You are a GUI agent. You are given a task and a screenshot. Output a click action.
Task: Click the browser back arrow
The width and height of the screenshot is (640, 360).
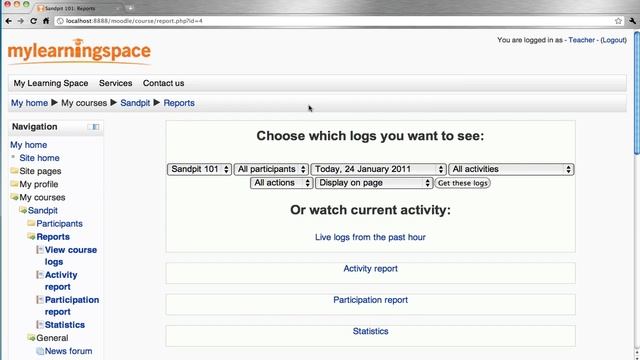coord(8,21)
